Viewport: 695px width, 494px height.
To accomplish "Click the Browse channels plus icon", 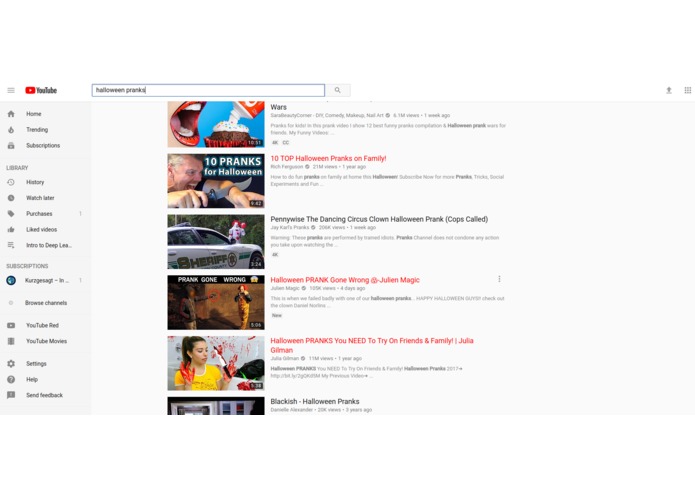I will (x=11, y=303).
